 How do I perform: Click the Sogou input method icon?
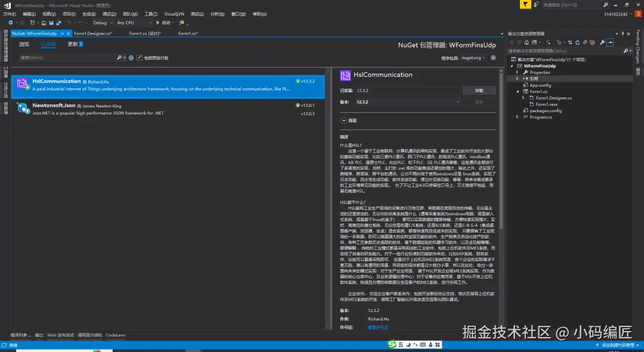(392, 344)
